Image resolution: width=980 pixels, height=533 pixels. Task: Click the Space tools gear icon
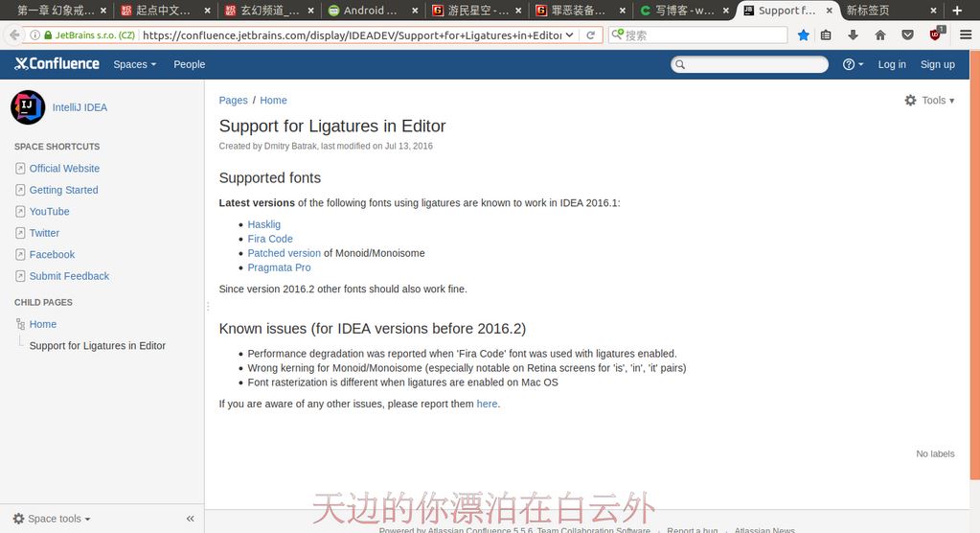point(19,519)
